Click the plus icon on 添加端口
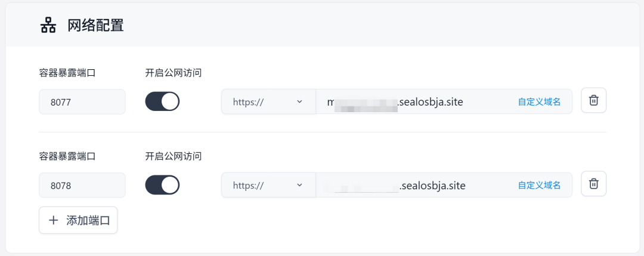The height and width of the screenshot is (256, 644). tap(54, 220)
